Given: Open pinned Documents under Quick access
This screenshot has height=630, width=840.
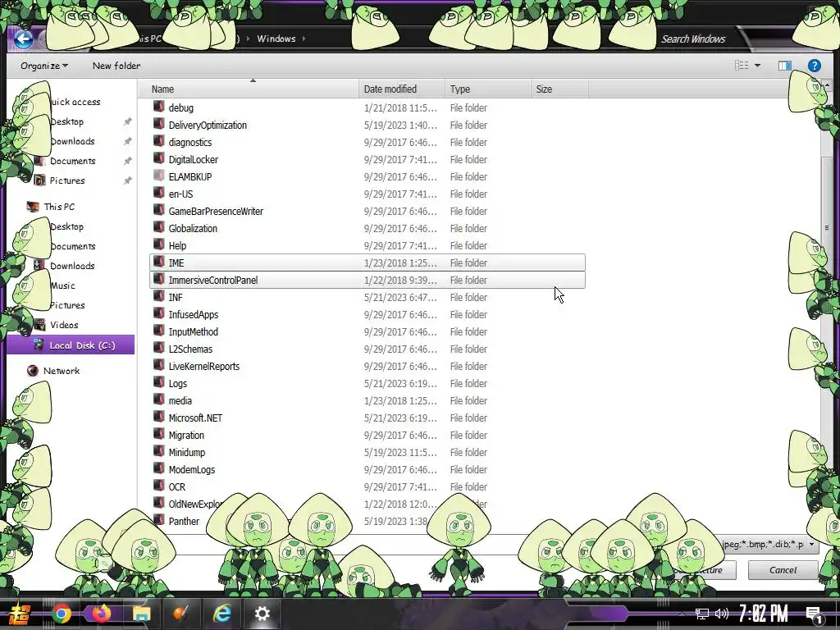Looking at the screenshot, I should pyautogui.click(x=73, y=161).
